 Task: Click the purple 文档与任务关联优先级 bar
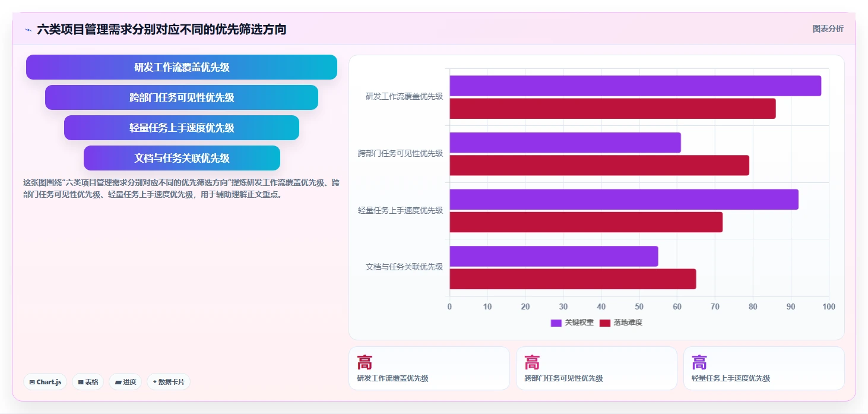coord(554,256)
